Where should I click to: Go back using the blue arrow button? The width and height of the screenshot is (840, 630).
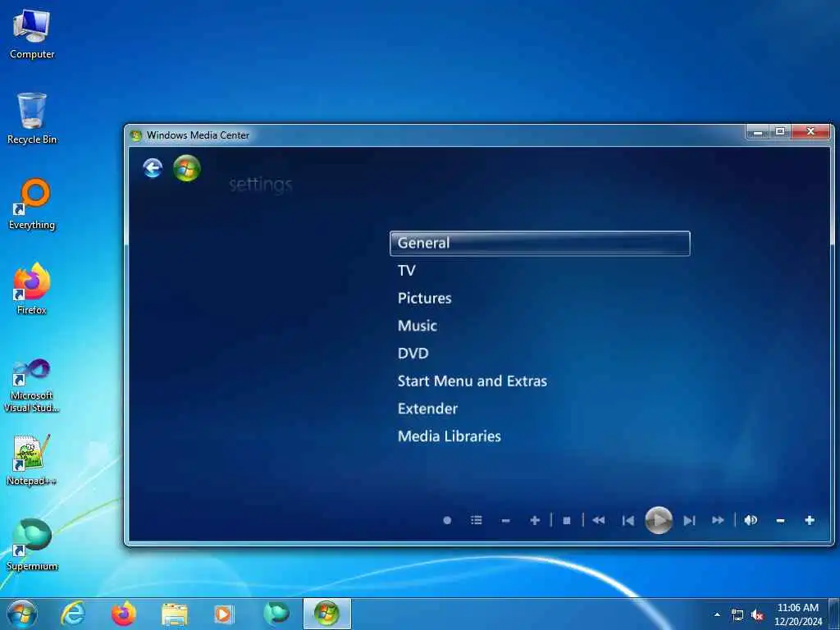pos(153,168)
